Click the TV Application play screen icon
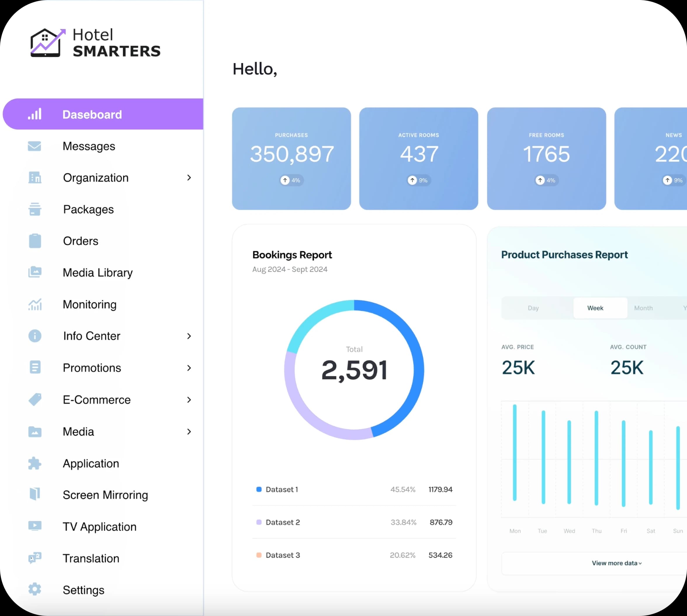Screen dimensions: 687x616 point(35,526)
